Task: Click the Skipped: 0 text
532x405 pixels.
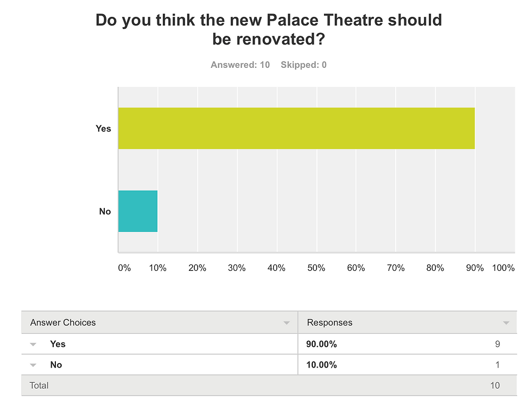Action: (x=303, y=65)
